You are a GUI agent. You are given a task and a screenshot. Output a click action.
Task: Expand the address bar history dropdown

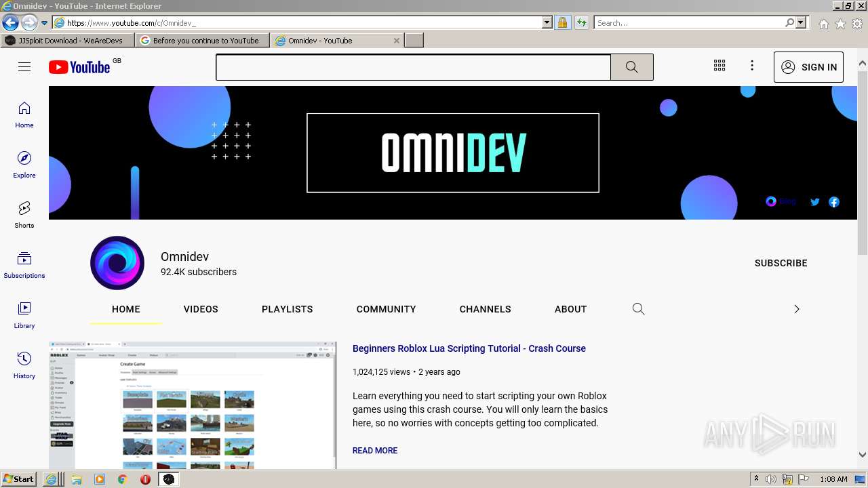point(547,22)
